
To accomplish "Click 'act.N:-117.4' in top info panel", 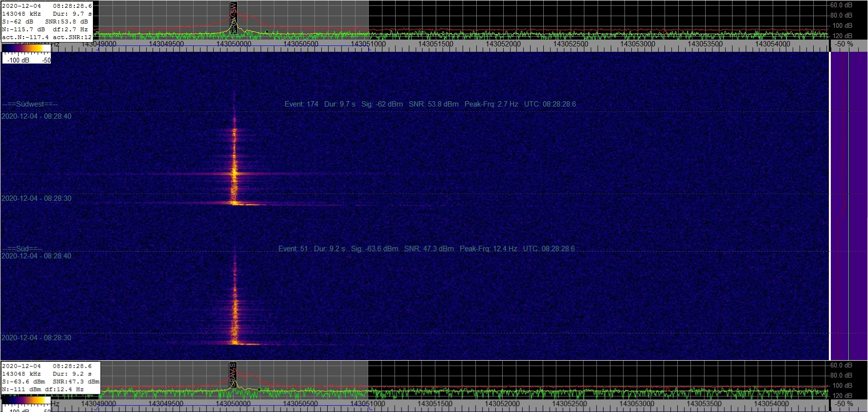I will click(x=25, y=37).
